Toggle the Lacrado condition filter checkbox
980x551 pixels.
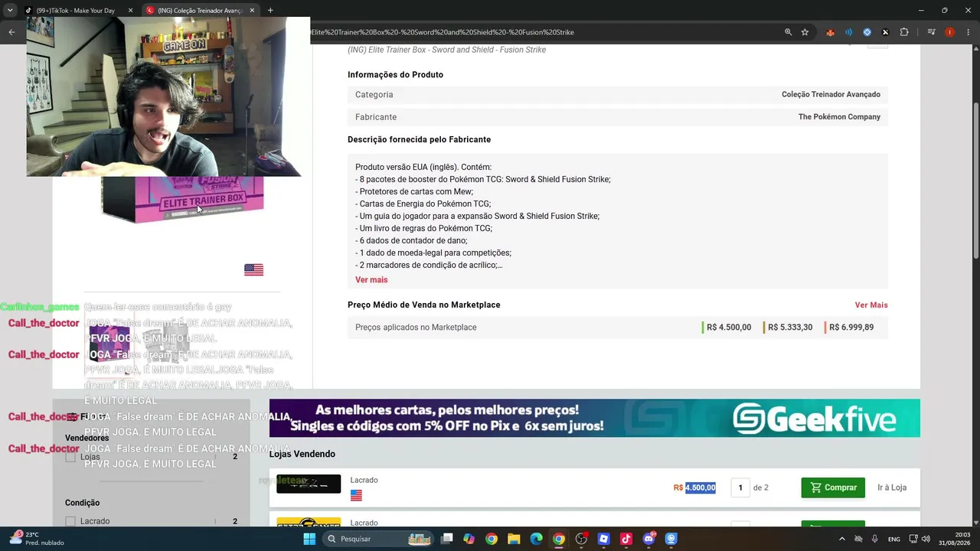[x=70, y=521]
